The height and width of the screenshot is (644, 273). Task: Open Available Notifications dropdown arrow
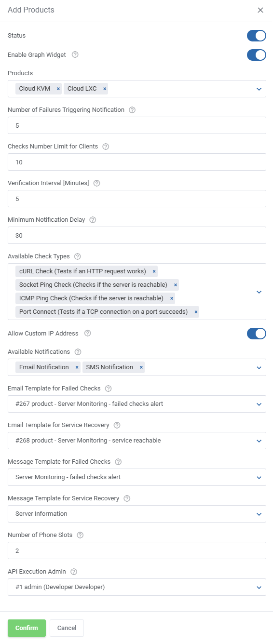tap(259, 367)
